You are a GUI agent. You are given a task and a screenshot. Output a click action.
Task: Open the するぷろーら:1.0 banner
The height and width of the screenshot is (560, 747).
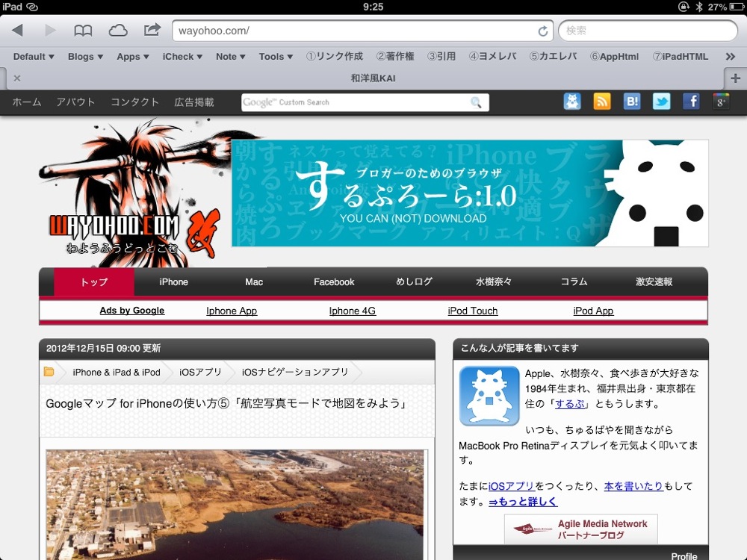(470, 193)
